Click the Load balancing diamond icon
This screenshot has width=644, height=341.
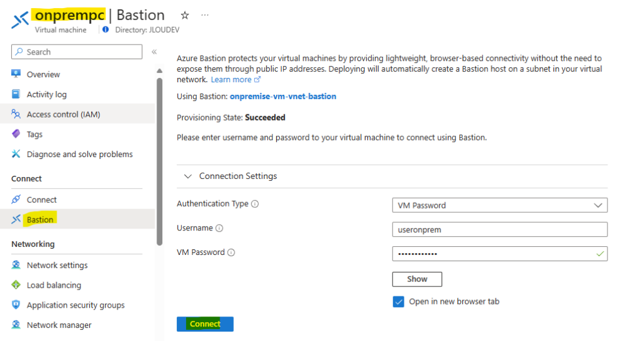pyautogui.click(x=16, y=284)
